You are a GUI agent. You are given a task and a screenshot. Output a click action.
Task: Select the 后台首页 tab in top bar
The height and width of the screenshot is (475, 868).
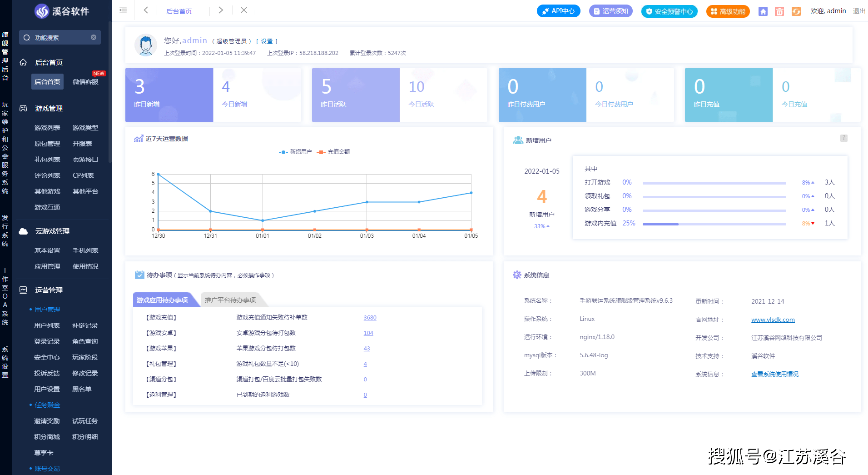pos(179,11)
